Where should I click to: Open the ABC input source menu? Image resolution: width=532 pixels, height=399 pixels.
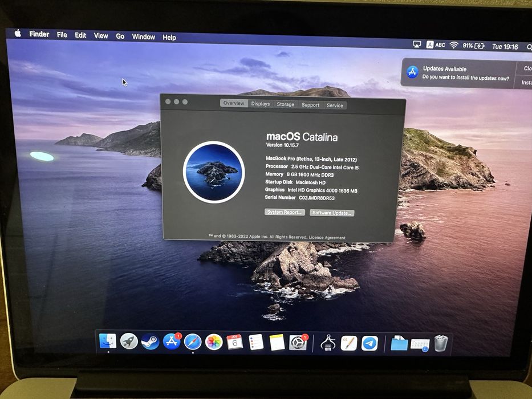point(436,45)
